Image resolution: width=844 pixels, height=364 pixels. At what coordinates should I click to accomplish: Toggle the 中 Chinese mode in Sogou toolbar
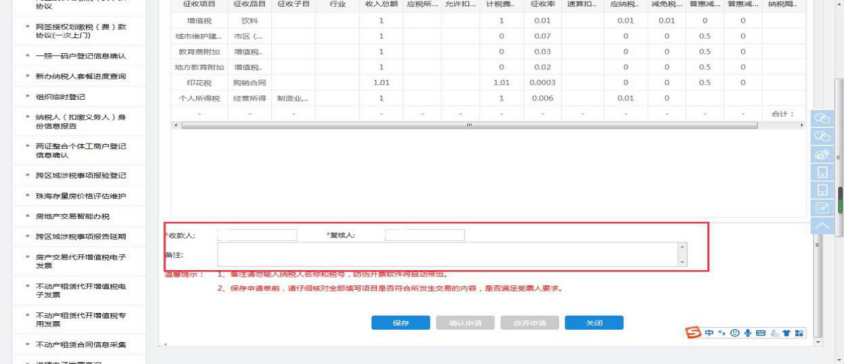click(x=709, y=333)
